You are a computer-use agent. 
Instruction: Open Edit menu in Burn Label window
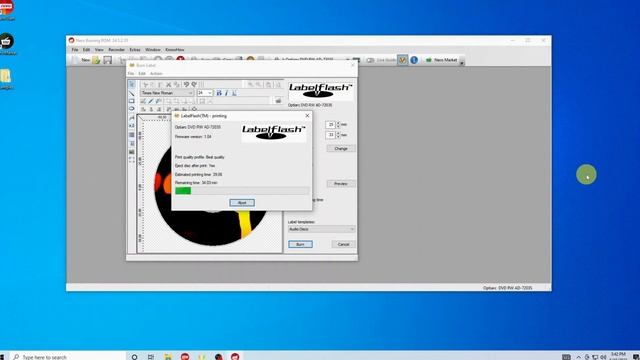pyautogui.click(x=142, y=73)
